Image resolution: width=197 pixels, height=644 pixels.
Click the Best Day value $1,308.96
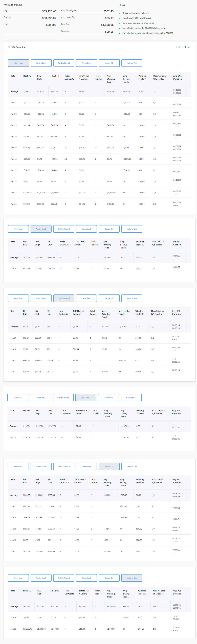click(107, 25)
